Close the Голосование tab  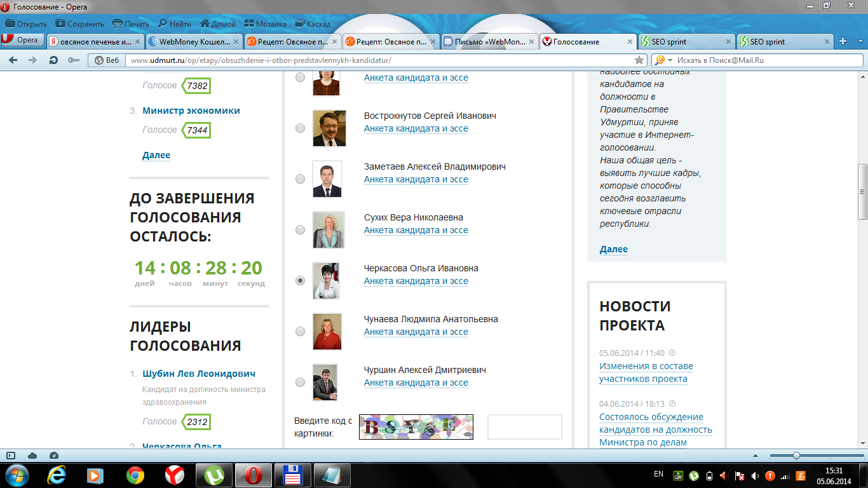(x=630, y=42)
